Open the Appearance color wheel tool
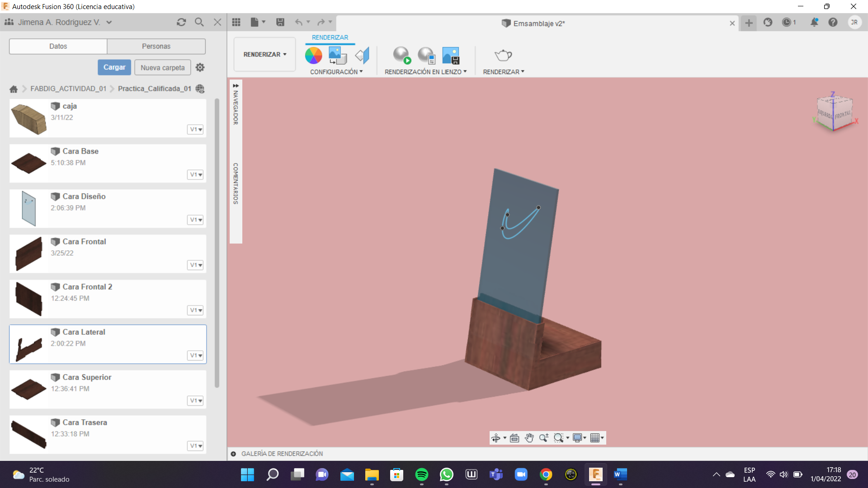868x488 pixels. 313,56
